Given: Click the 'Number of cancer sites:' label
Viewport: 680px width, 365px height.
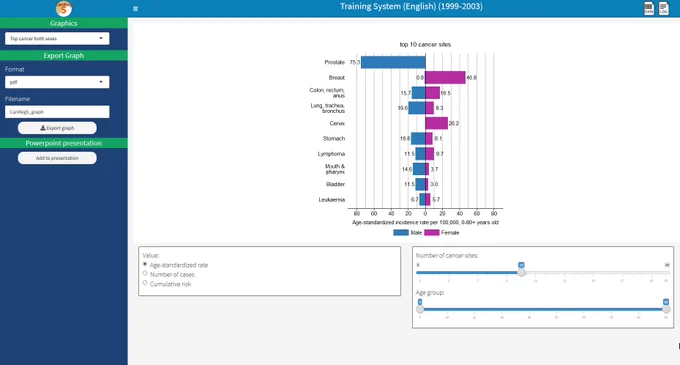Looking at the screenshot, I should (447, 256).
